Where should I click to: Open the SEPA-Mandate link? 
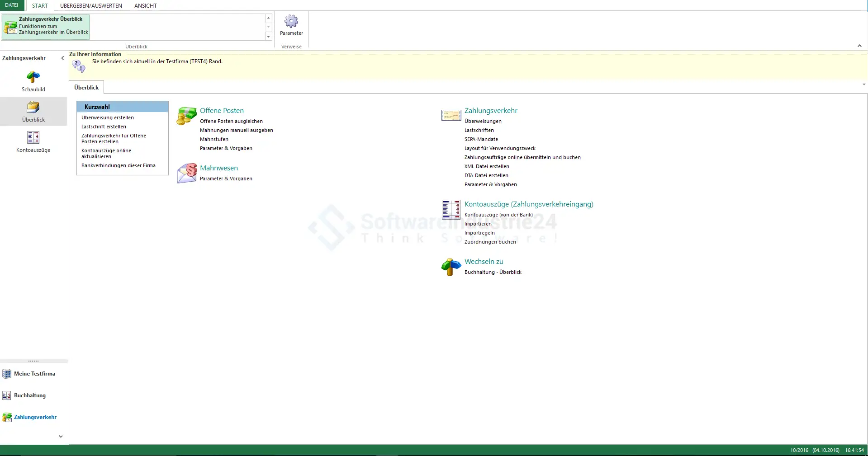click(x=481, y=139)
